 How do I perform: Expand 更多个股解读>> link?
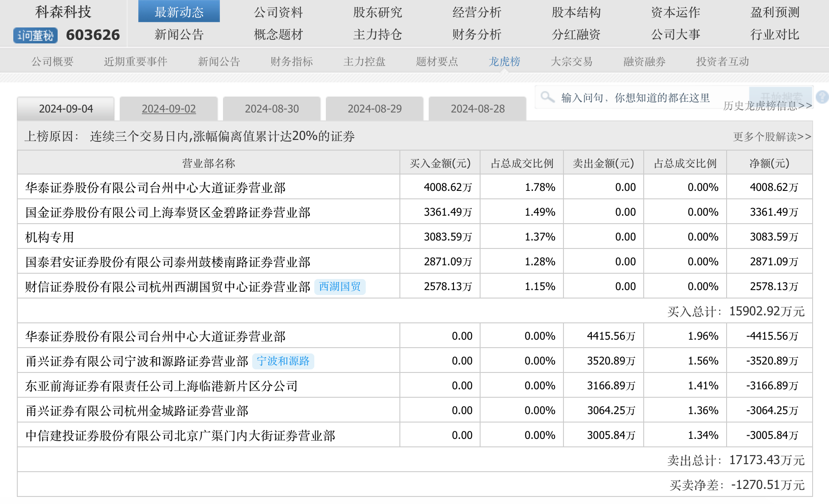tap(772, 137)
